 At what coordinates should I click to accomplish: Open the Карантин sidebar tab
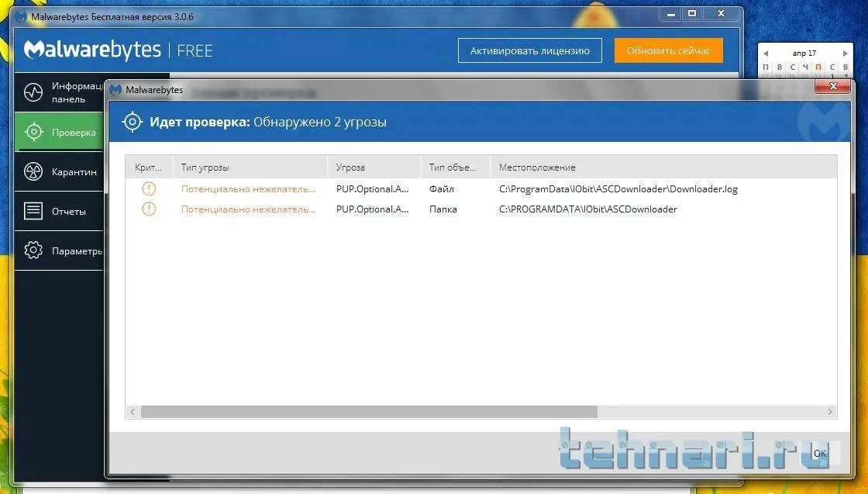59,171
